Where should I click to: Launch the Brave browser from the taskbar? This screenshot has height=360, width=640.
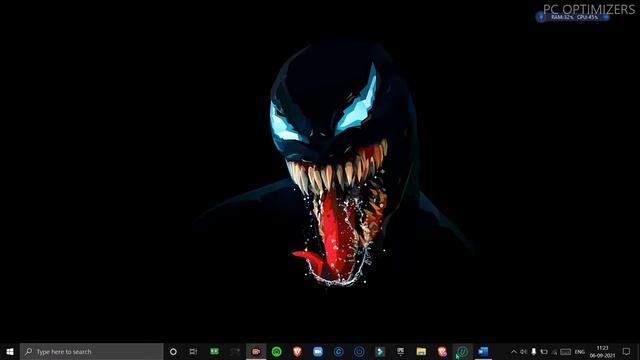tap(297, 351)
